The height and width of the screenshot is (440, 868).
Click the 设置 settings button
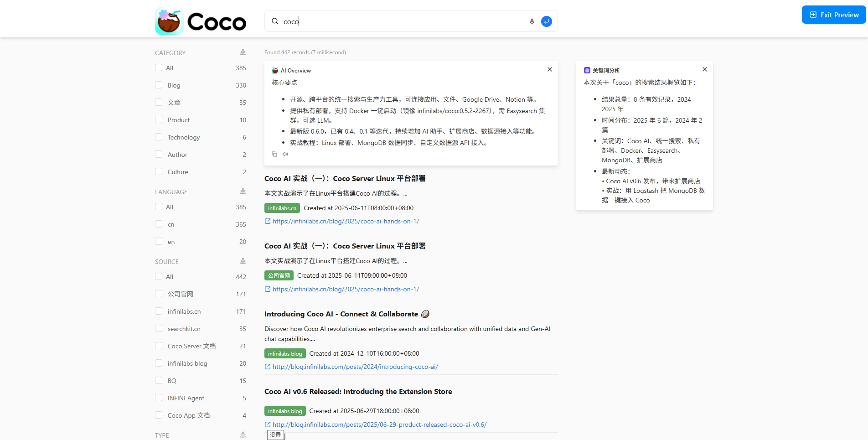[275, 435]
